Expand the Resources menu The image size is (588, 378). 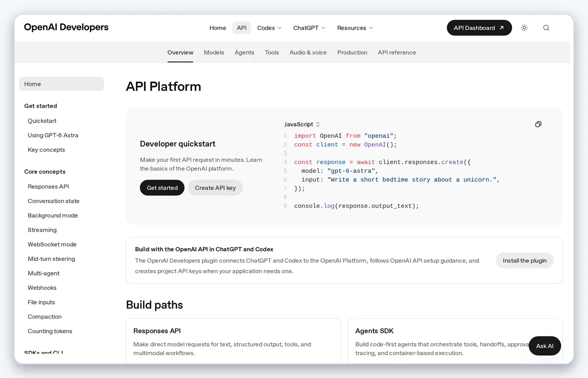[x=355, y=28]
